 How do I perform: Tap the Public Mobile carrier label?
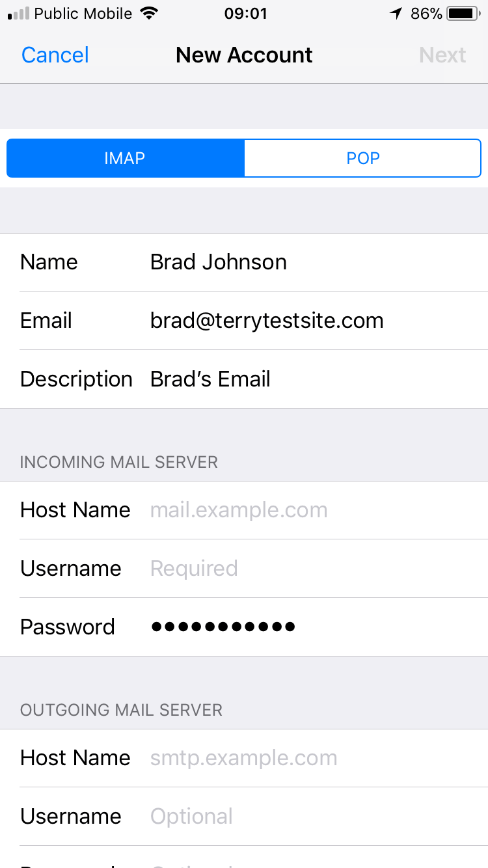point(83,14)
